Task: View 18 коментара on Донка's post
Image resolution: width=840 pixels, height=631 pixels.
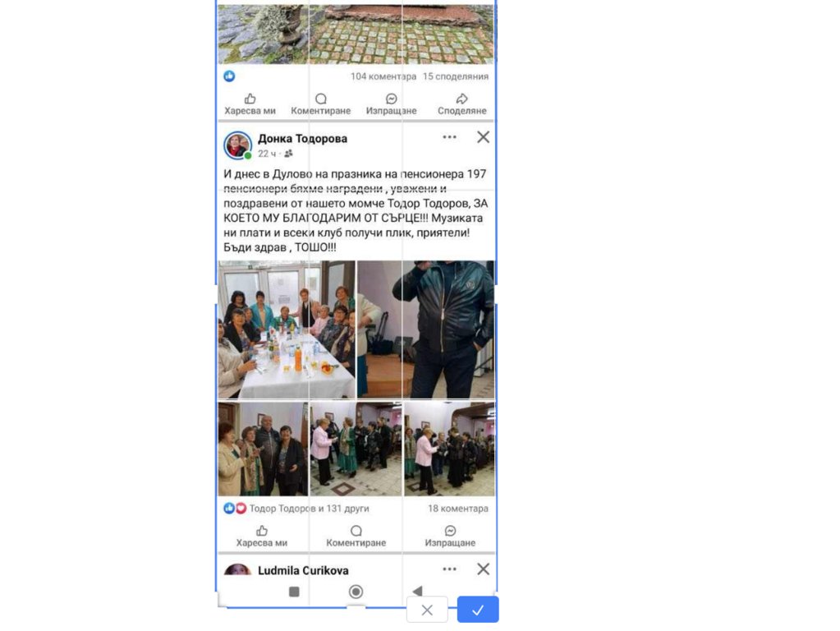Action: tap(458, 509)
